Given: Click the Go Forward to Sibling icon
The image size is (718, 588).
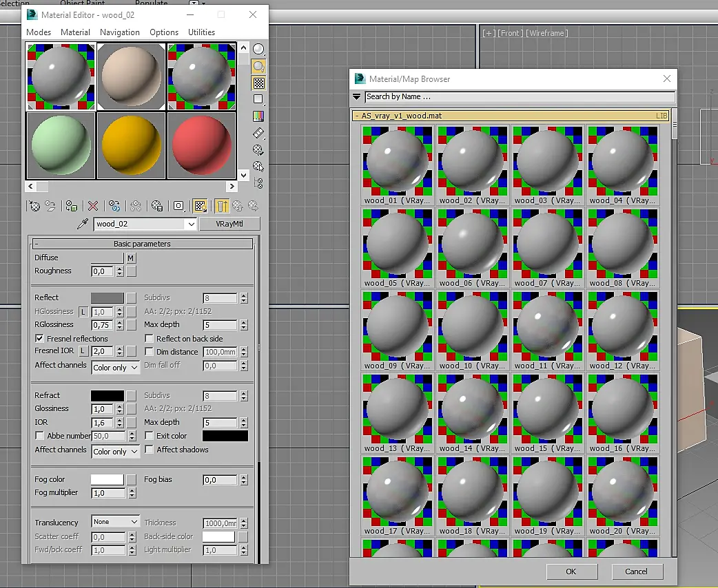Looking at the screenshot, I should click(x=253, y=207).
